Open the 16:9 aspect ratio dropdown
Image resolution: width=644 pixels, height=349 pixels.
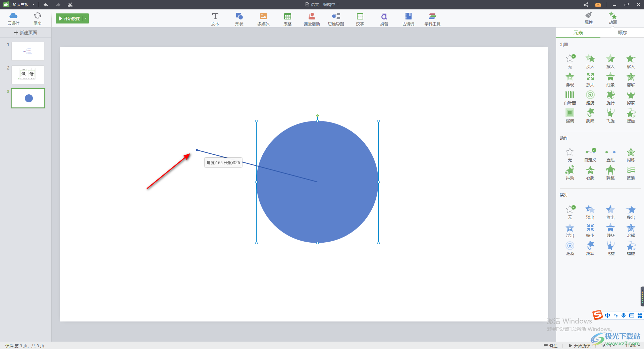[x=607, y=346]
